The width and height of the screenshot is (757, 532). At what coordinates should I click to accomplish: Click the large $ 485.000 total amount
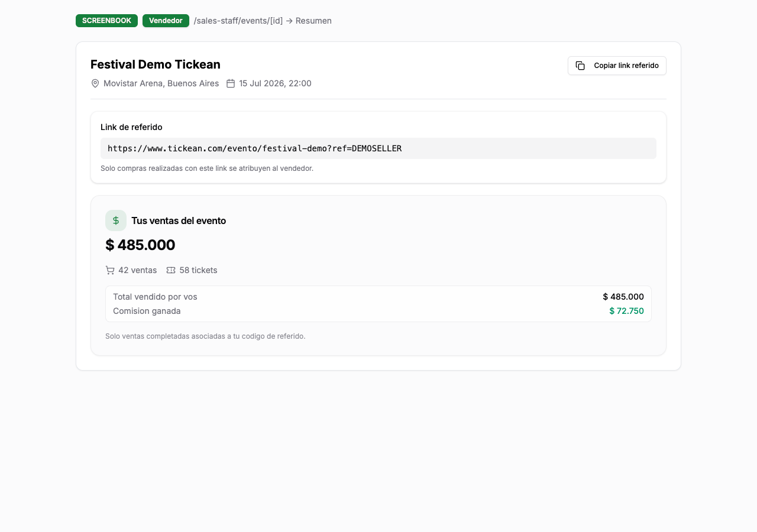(140, 245)
